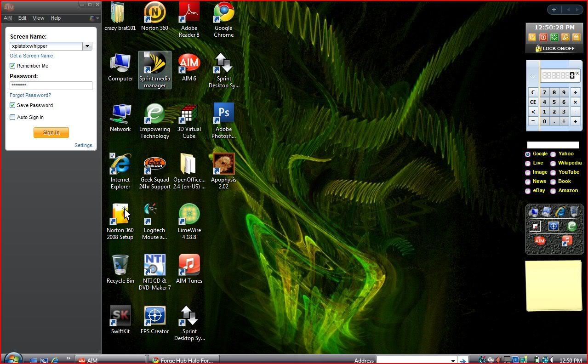Click the green restart gadget button
The width and height of the screenshot is (588, 364).
tap(554, 37)
